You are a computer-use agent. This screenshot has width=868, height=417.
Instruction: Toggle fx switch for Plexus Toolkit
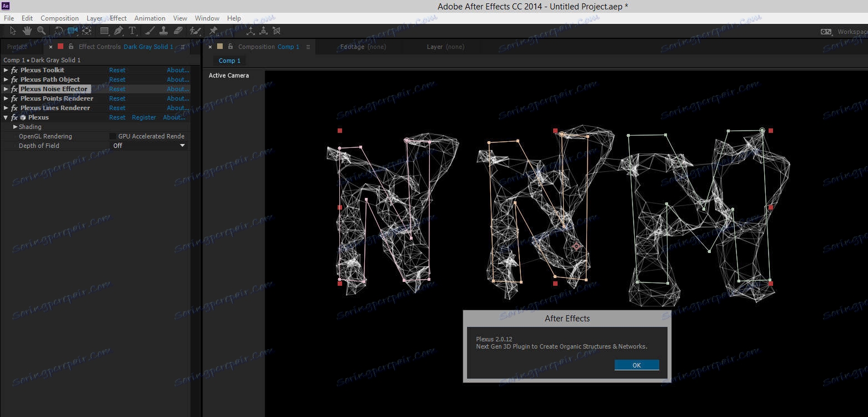14,70
